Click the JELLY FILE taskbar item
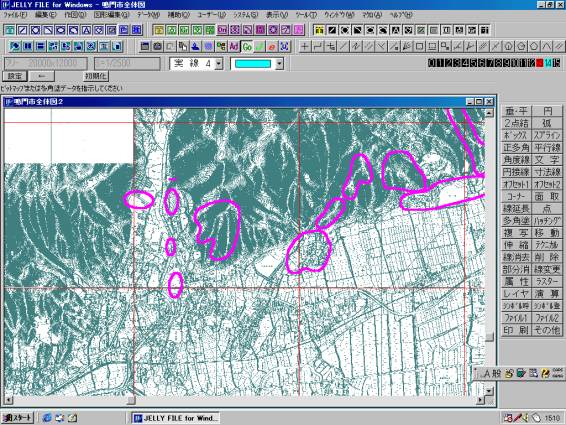The image size is (566, 425). (x=175, y=418)
